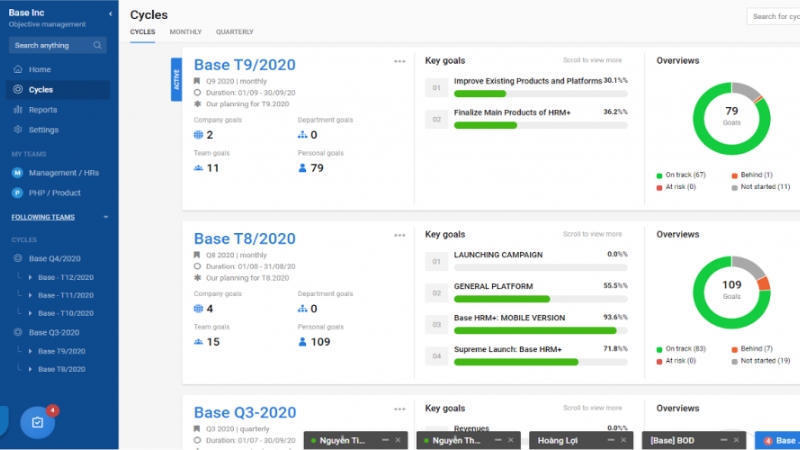The width and height of the screenshot is (800, 450).
Task: Open more options for Base T8/2020 card
Action: (399, 235)
